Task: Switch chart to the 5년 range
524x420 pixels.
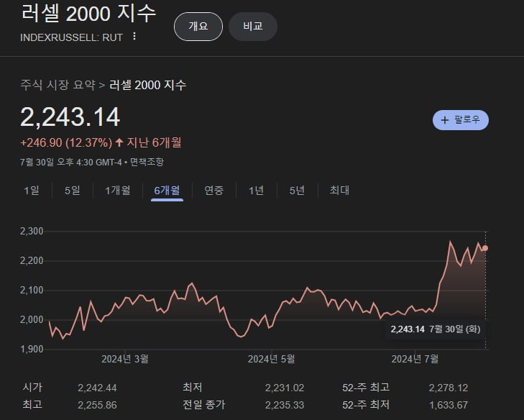Action: 297,191
